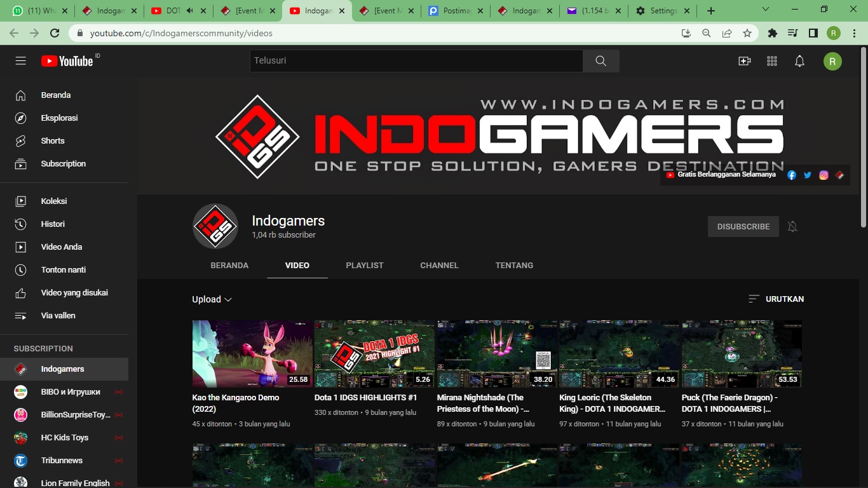Open the King Leoric video thumbnail
Screen dimensions: 868x488
620,354
